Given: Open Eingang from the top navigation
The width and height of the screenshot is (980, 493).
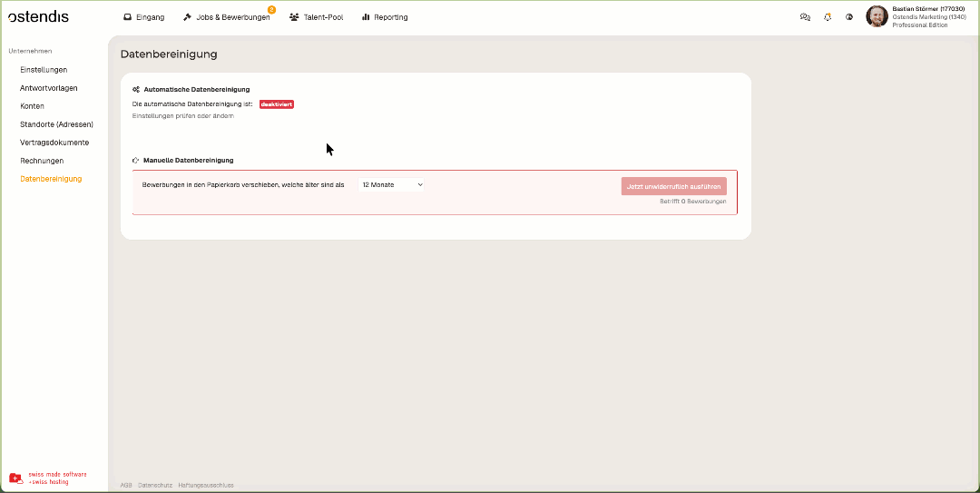Looking at the screenshot, I should coord(143,17).
